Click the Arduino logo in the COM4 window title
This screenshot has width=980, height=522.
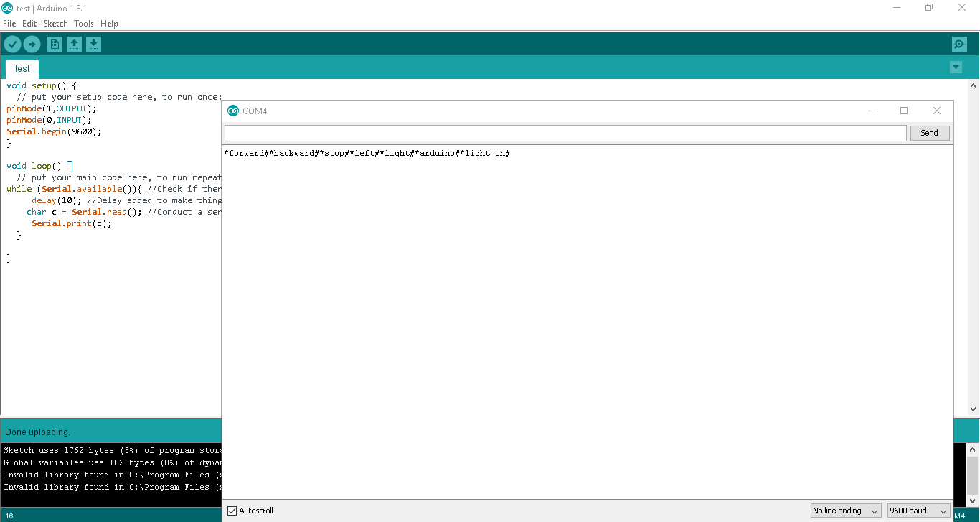(x=233, y=111)
